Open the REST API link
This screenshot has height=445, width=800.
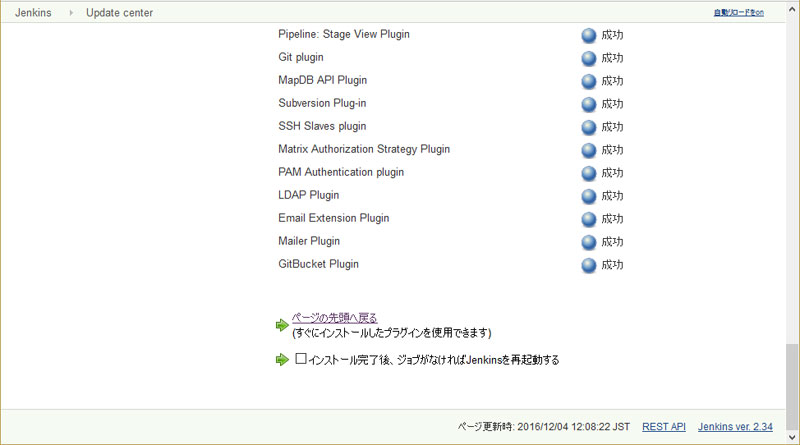point(664,427)
